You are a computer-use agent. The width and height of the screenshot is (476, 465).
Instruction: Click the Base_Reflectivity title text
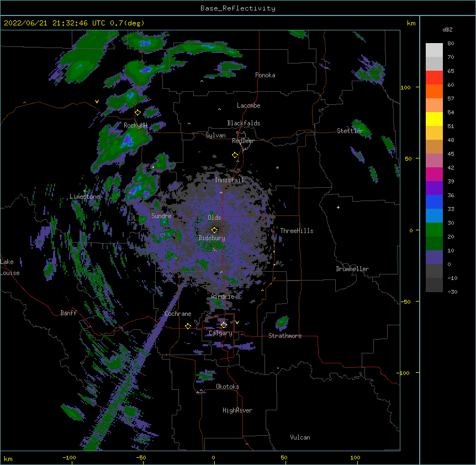pyautogui.click(x=238, y=8)
